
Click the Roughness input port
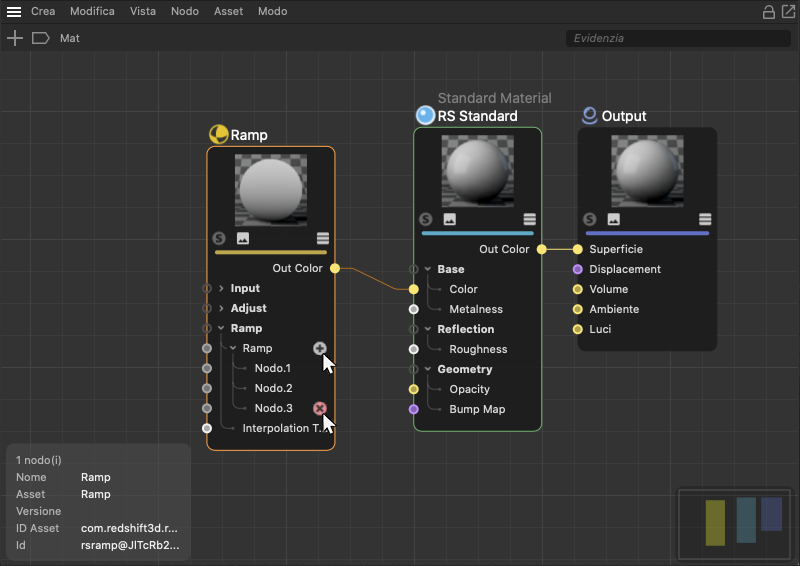(414, 349)
